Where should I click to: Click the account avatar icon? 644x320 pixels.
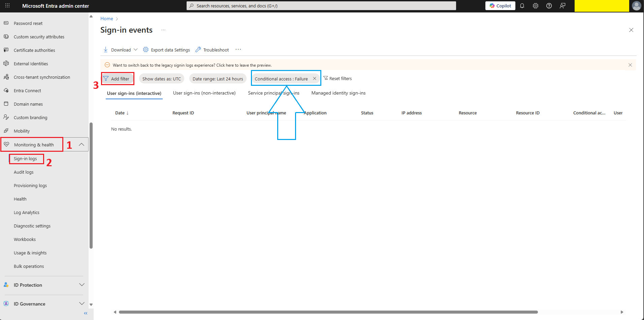(636, 6)
